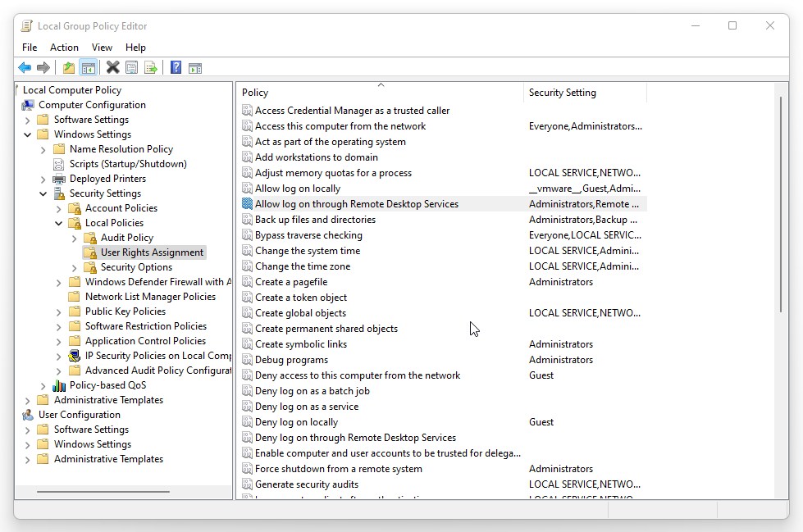
Task: Collapse the Security Settings node
Action: click(43, 194)
